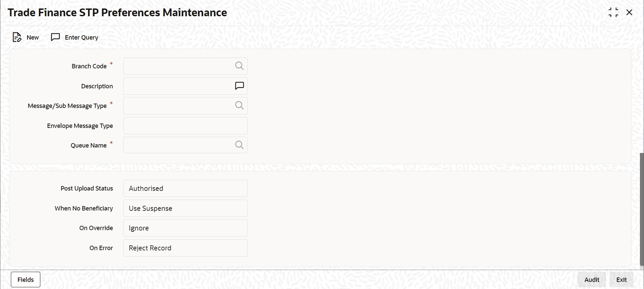Viewport: 644px width, 289px height.
Task: Open the Message/Sub Message Type search lookup
Action: pos(239,106)
